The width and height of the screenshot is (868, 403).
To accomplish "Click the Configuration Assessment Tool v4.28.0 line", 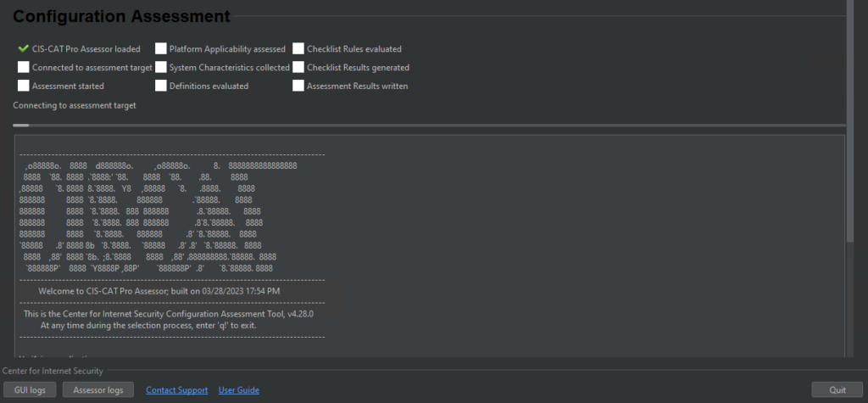I will [x=169, y=314].
